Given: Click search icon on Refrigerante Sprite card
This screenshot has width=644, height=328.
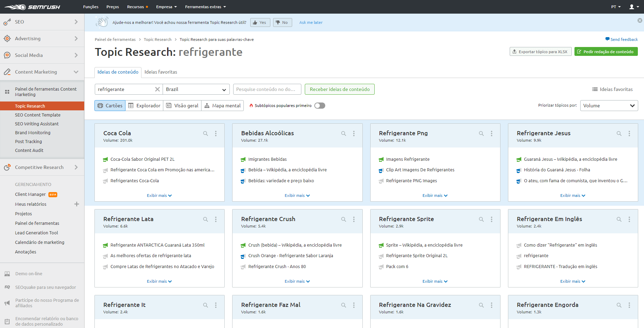Looking at the screenshot, I should [481, 219].
